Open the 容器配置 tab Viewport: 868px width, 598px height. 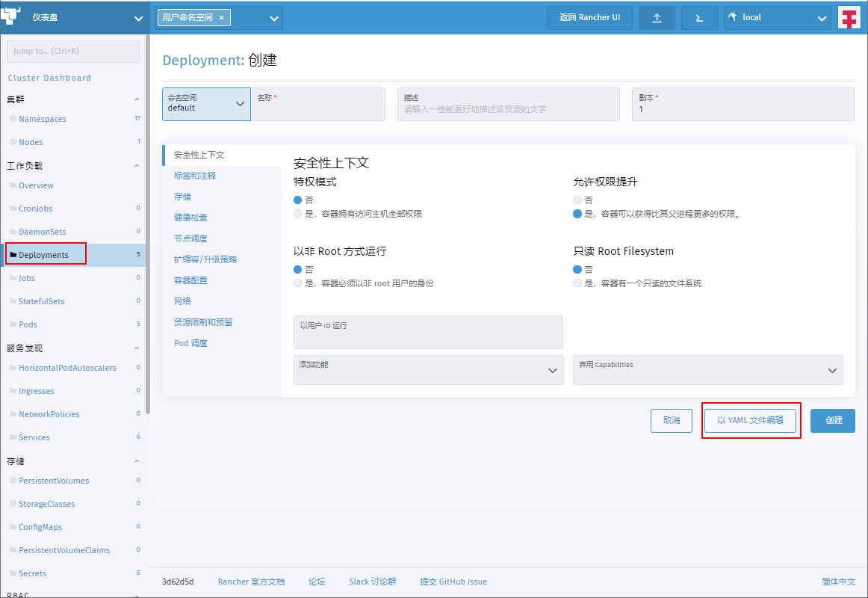coord(190,280)
